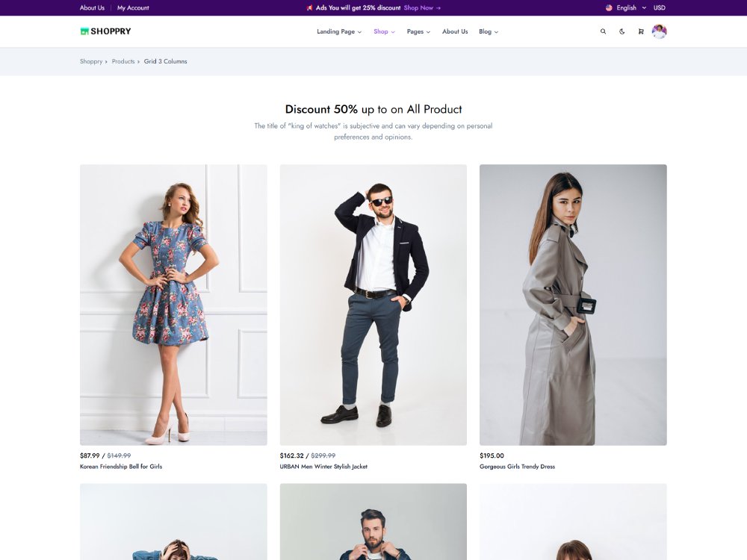Screen dimensions: 747x560
Task: Open the Pages menu
Action: (418, 31)
